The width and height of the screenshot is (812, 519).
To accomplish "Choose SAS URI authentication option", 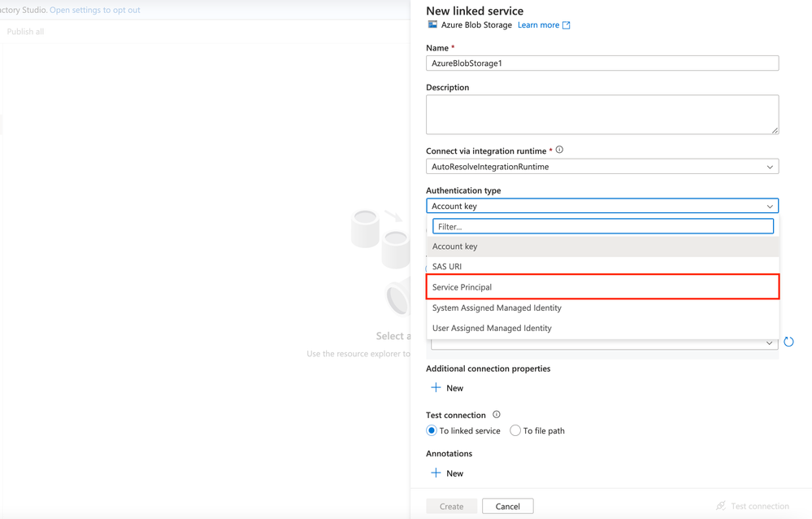I will click(602, 267).
